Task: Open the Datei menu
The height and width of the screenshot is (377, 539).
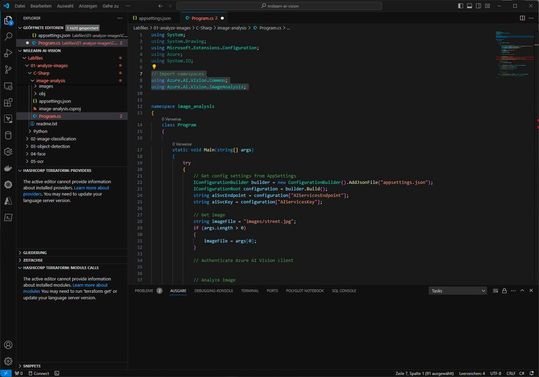Action: pos(20,6)
